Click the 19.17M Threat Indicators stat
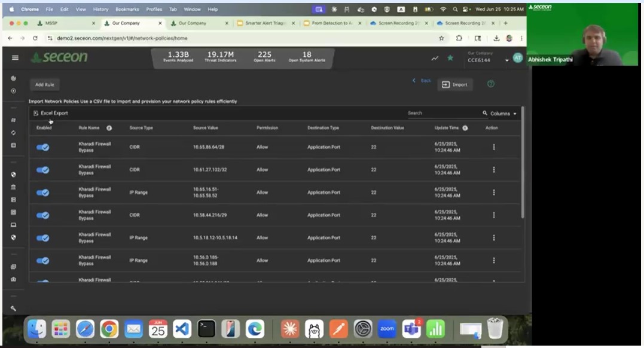Viewport: 644px width, 348px height. (221, 57)
